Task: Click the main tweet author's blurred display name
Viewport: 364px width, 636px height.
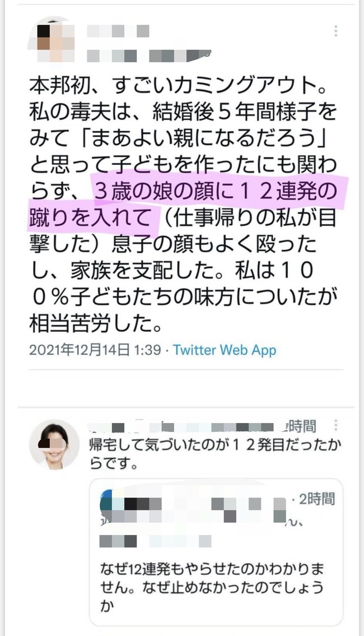Action: (x=118, y=31)
